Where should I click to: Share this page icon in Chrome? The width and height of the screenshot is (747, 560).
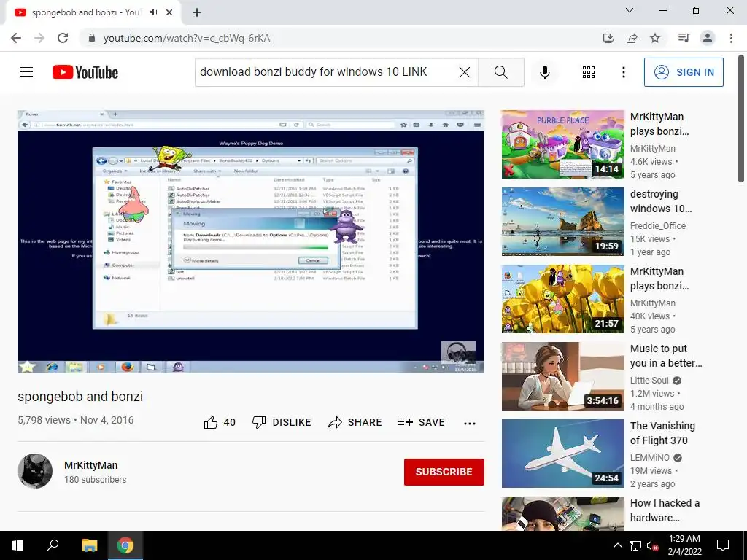[x=632, y=38]
